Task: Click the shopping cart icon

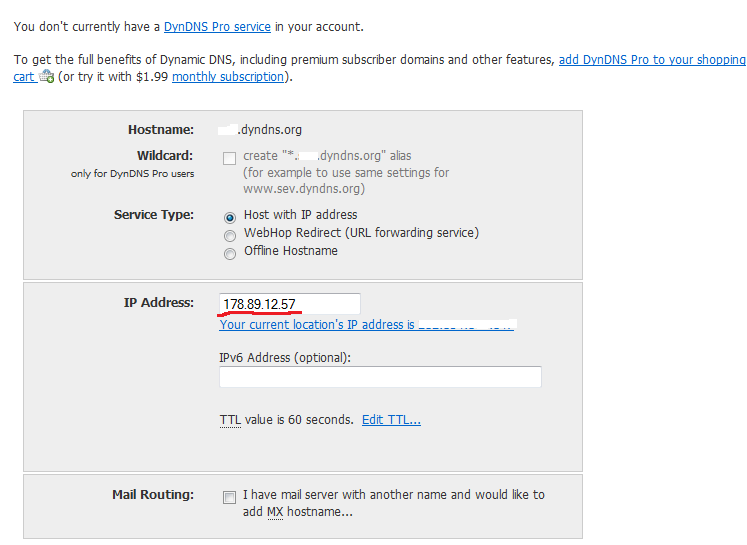Action: [x=47, y=76]
